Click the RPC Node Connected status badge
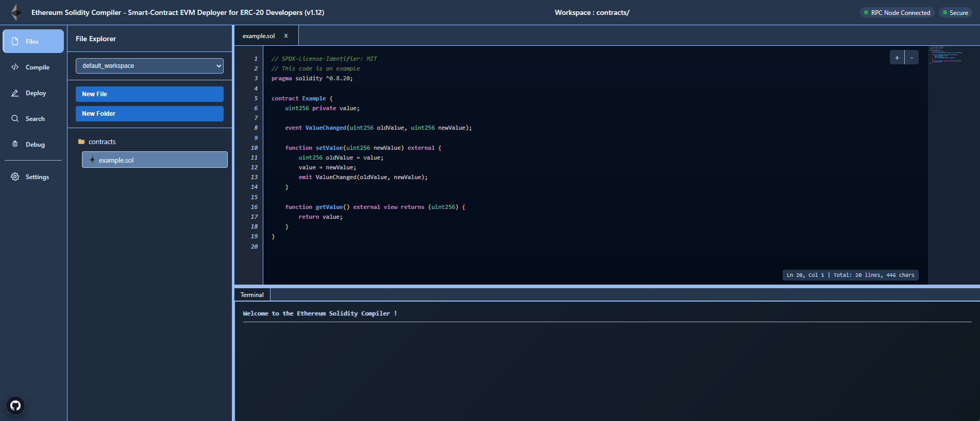 pos(897,12)
